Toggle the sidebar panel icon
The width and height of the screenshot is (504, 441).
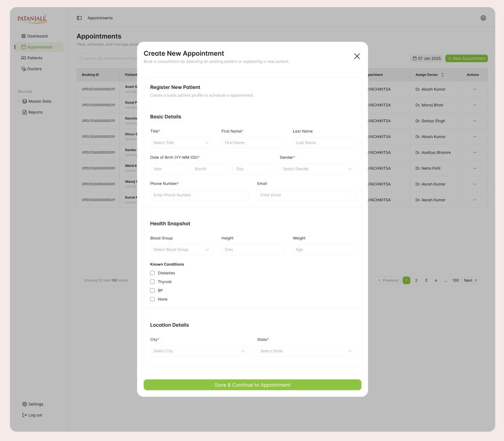click(79, 18)
